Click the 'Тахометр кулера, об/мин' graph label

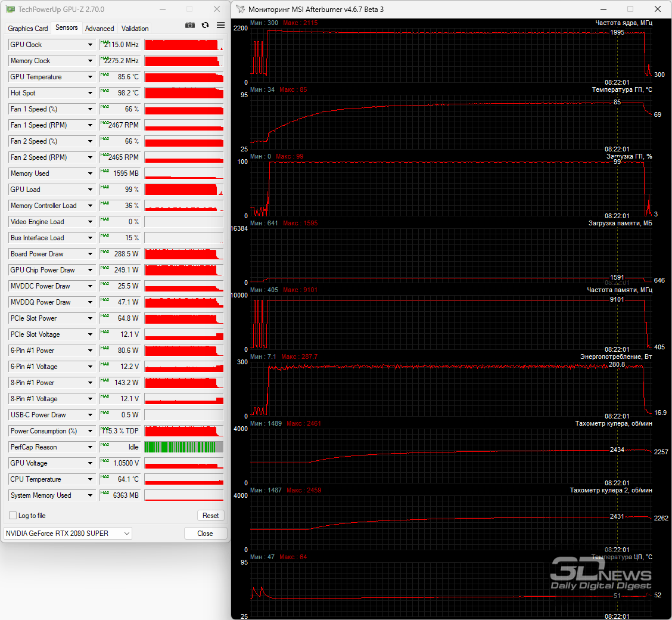point(613,424)
